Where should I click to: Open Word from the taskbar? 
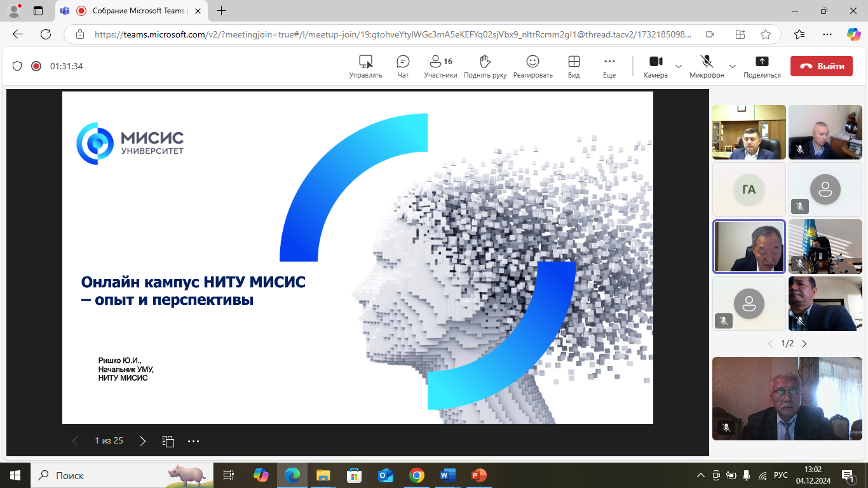click(x=447, y=475)
